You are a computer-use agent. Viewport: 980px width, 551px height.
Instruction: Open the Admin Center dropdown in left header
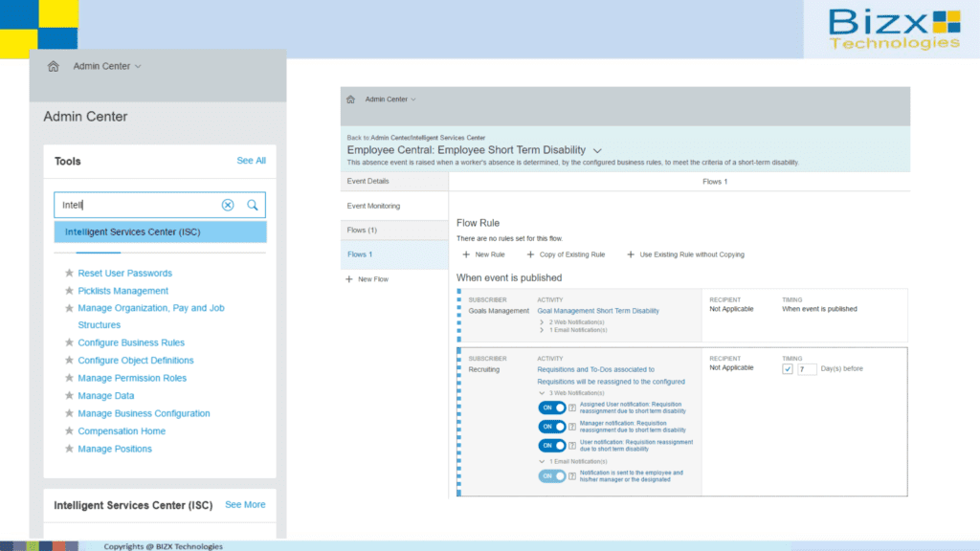coord(107,66)
